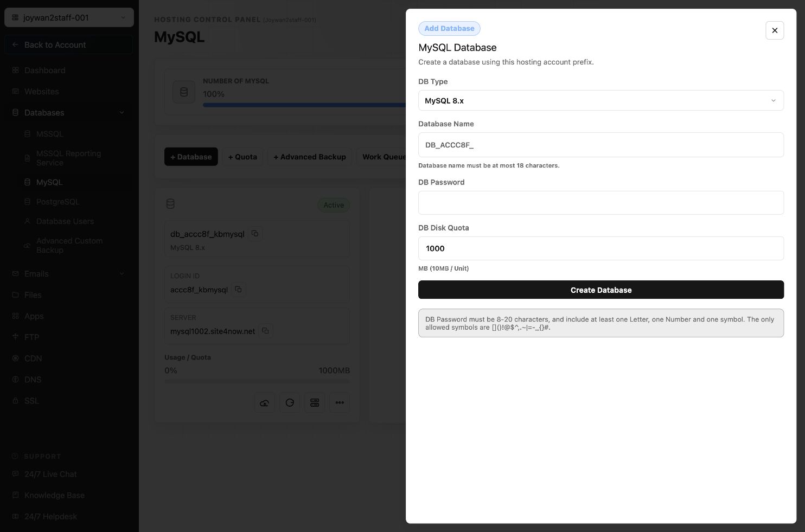Viewport: 805px width, 532px height.
Task: Click the 1000MB quota value
Action: 334,370
